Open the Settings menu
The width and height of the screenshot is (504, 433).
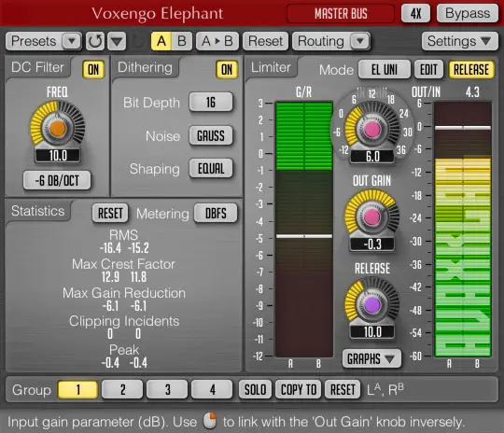tap(459, 41)
